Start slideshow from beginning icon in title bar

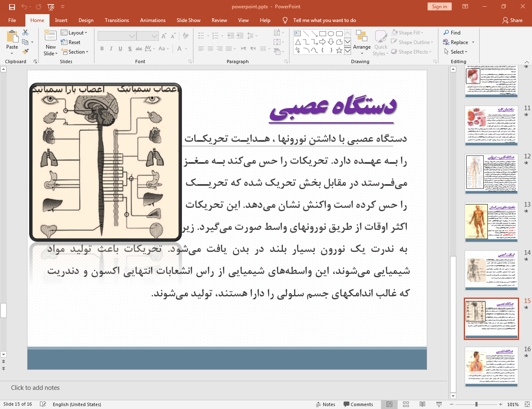pyautogui.click(x=51, y=7)
